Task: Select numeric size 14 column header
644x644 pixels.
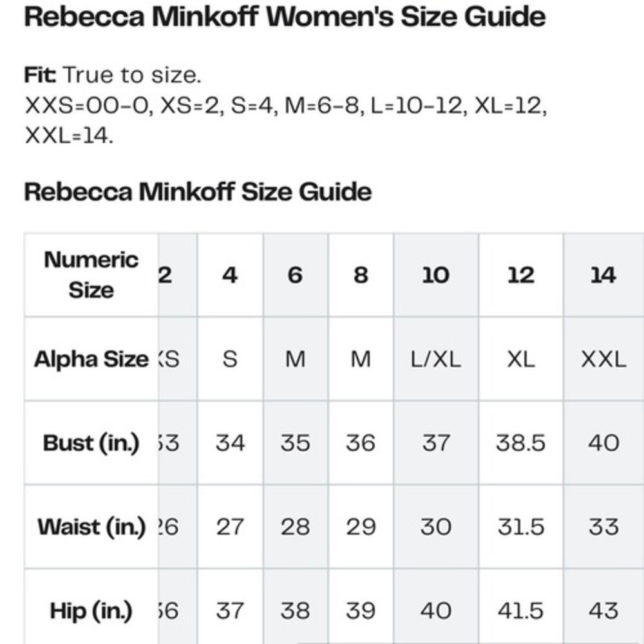Action: (x=603, y=275)
